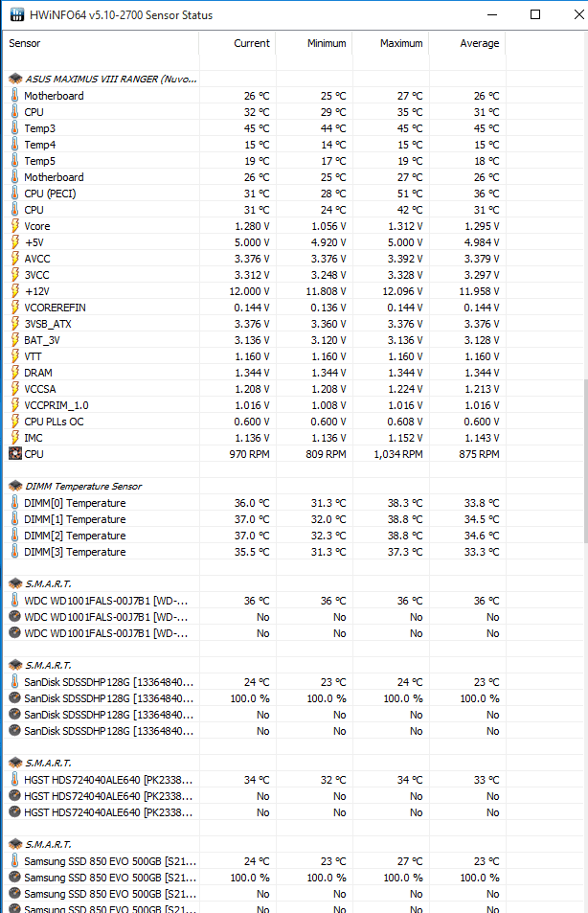Viewport: 588px width, 913px height.
Task: Click the ASUS MAXIMUS VIII RANGER motherboard icon
Action: tap(14, 79)
